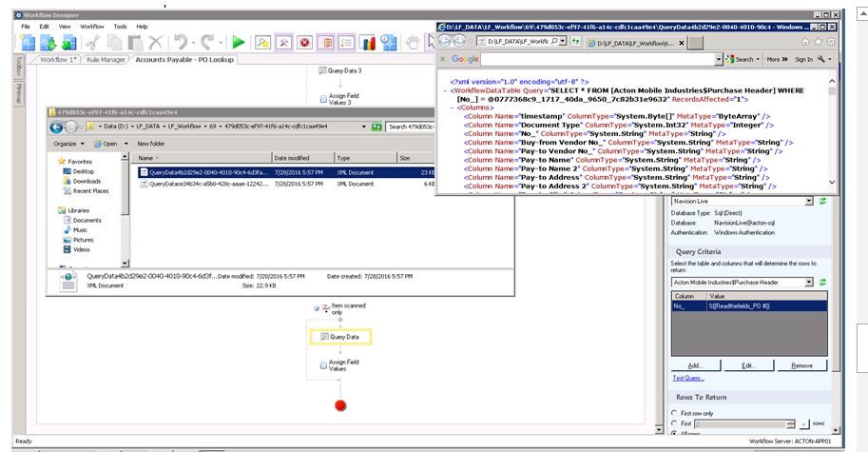Open the Workflow menu
This screenshot has width=868, height=452.
pos(92,27)
